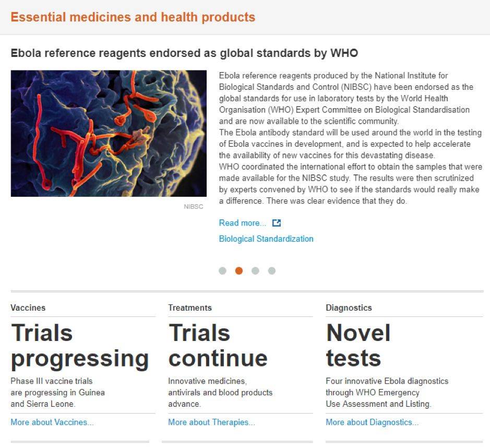Open More about Therapies link

tap(211, 422)
